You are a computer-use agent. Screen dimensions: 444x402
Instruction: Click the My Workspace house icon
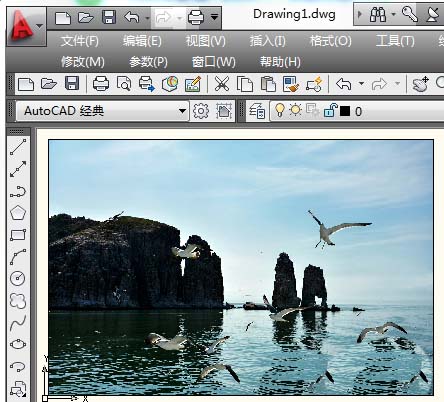tap(224, 111)
